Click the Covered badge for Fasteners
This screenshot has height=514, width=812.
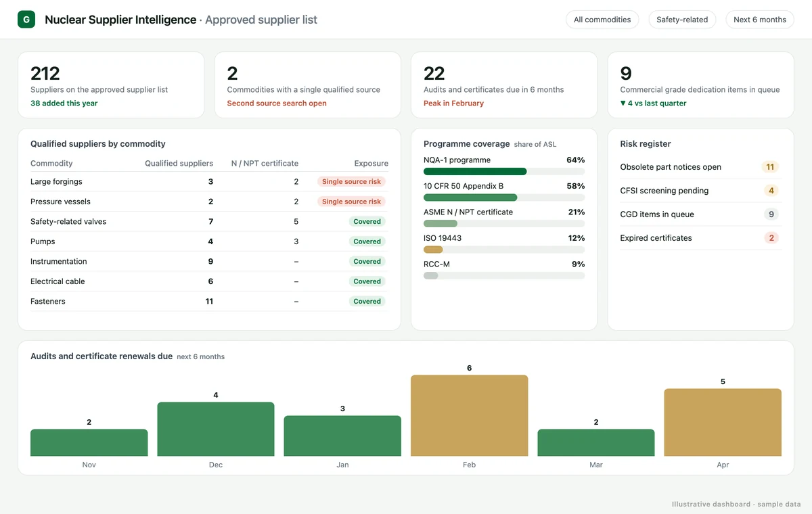point(367,301)
